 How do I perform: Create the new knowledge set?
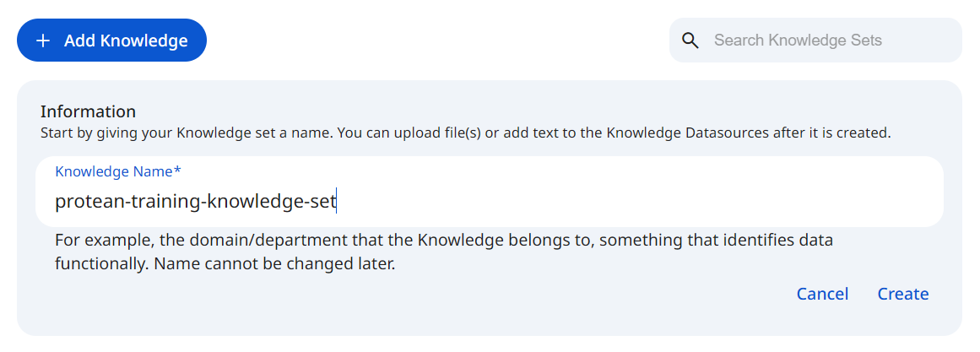902,294
